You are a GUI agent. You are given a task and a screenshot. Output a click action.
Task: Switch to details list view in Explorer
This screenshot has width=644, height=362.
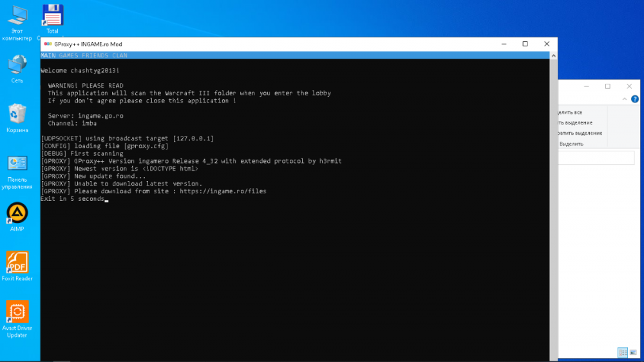tap(622, 352)
